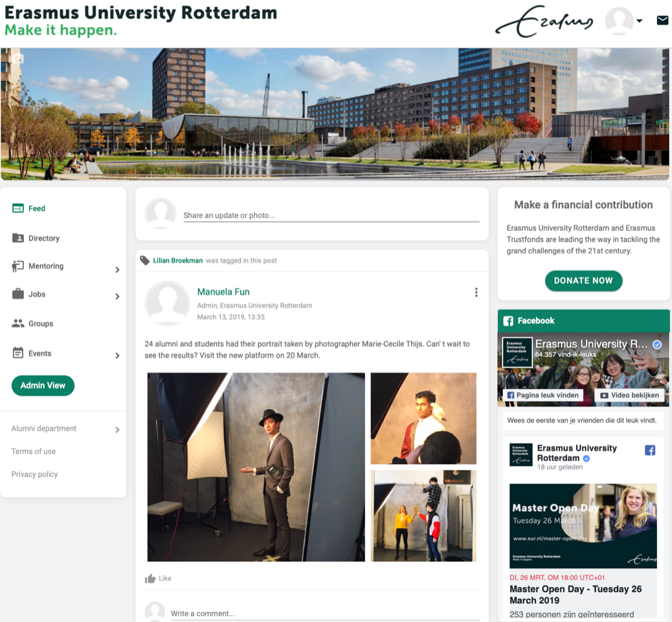Click the Like text under the post
Viewport: 672px width, 622px height.
(x=165, y=578)
